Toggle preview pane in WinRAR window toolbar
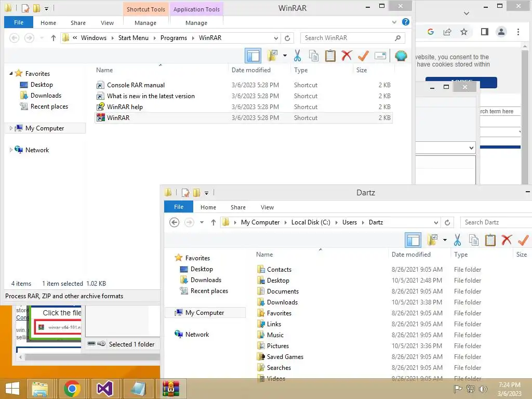The image size is (532, 399). pos(253,56)
